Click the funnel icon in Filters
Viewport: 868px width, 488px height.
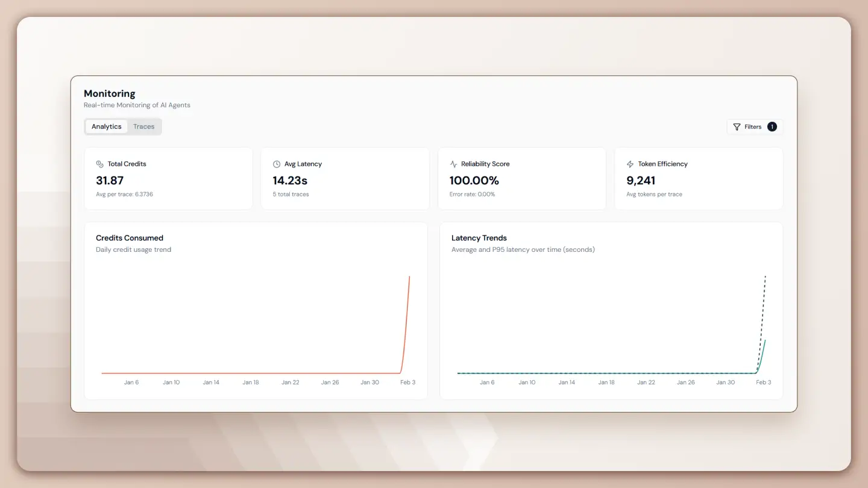pos(737,127)
